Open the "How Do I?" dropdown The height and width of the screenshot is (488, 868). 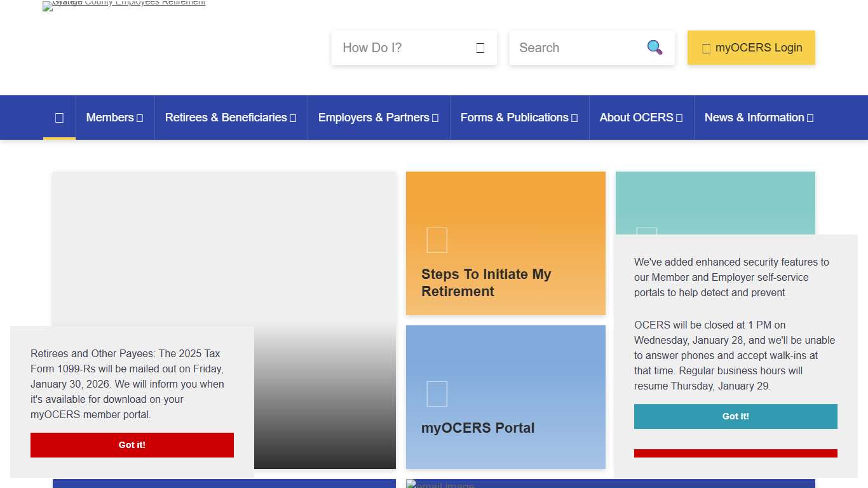click(x=414, y=48)
